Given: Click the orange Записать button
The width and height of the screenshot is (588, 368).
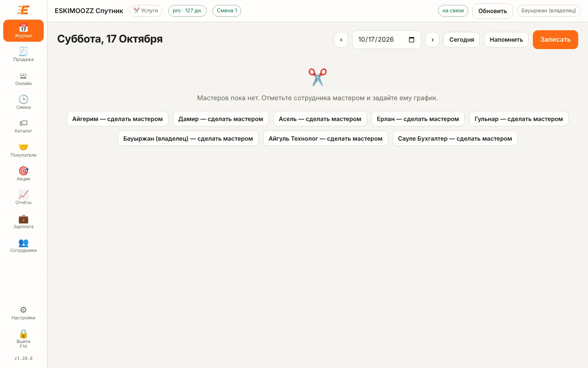Looking at the screenshot, I should [555, 40].
